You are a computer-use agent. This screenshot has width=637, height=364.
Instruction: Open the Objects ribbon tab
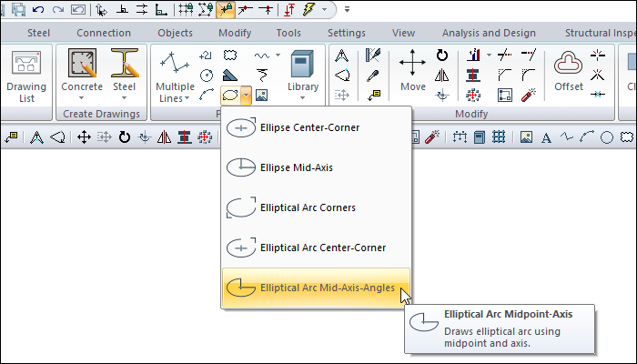[x=175, y=33]
